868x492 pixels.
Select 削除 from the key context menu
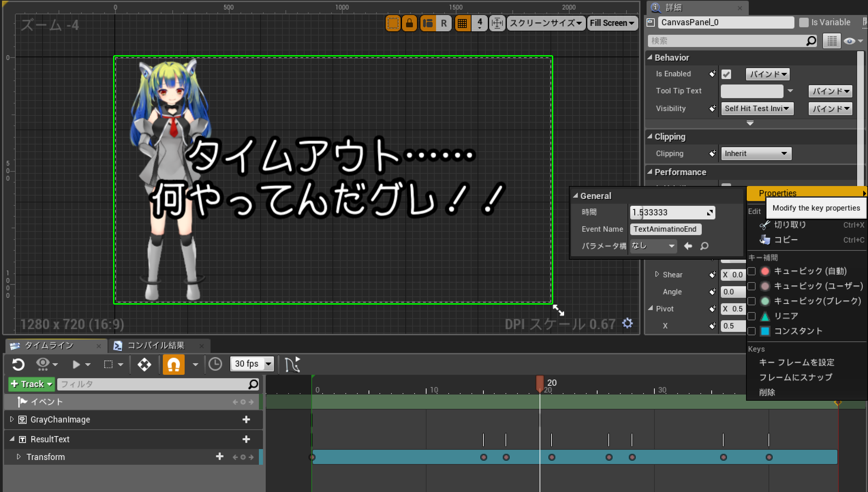pos(767,392)
